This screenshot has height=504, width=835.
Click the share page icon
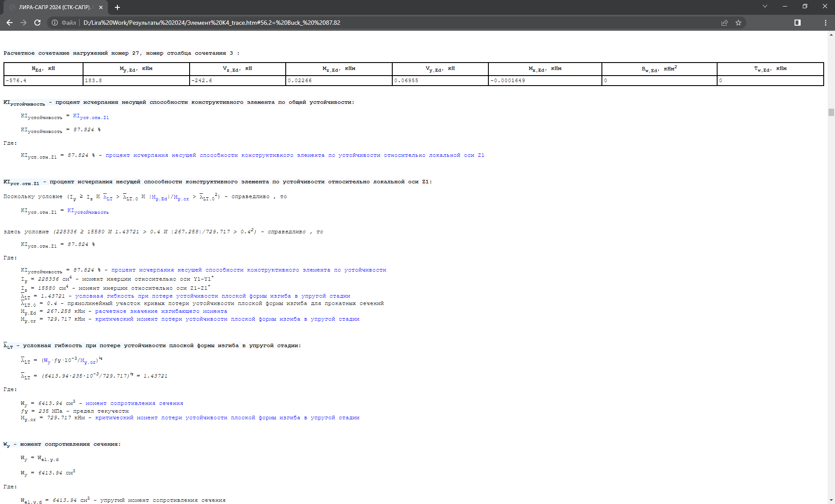pyautogui.click(x=725, y=23)
